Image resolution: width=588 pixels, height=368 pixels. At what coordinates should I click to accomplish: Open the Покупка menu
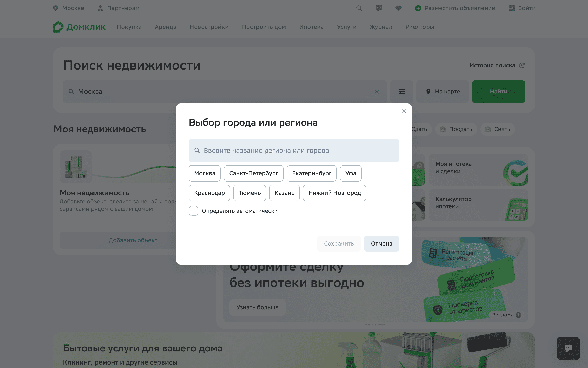129,27
